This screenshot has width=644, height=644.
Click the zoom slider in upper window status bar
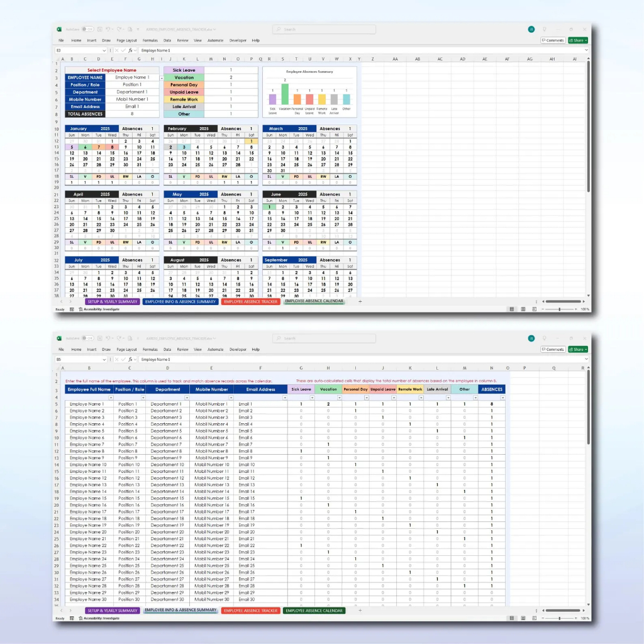(x=560, y=309)
